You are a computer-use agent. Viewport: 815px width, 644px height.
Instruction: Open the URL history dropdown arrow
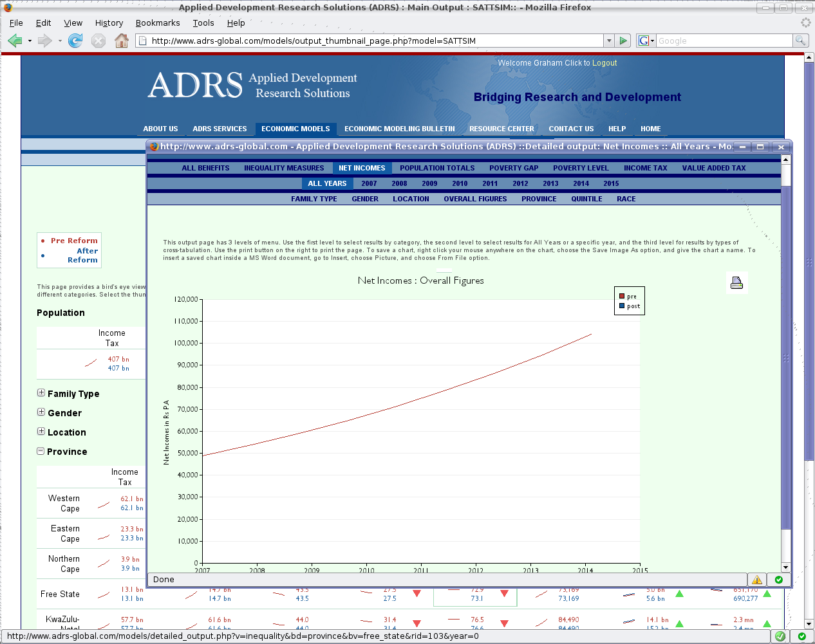[x=608, y=41]
